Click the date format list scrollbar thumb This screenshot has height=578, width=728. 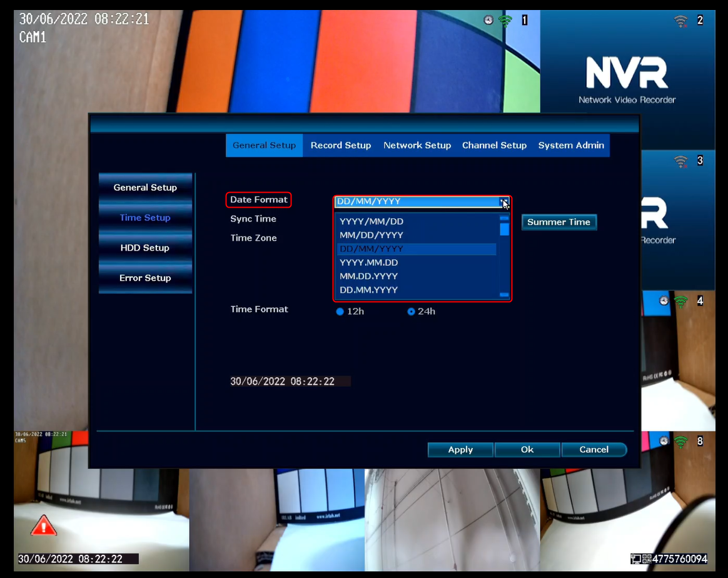pyautogui.click(x=504, y=230)
